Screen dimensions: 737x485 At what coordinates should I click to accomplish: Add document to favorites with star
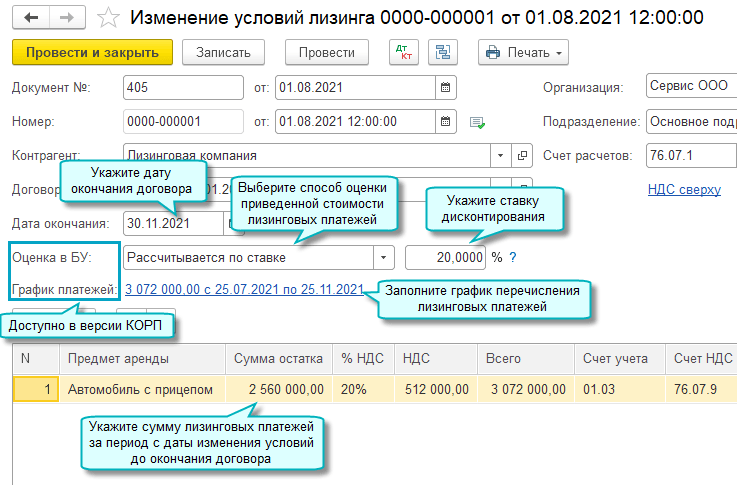(111, 18)
